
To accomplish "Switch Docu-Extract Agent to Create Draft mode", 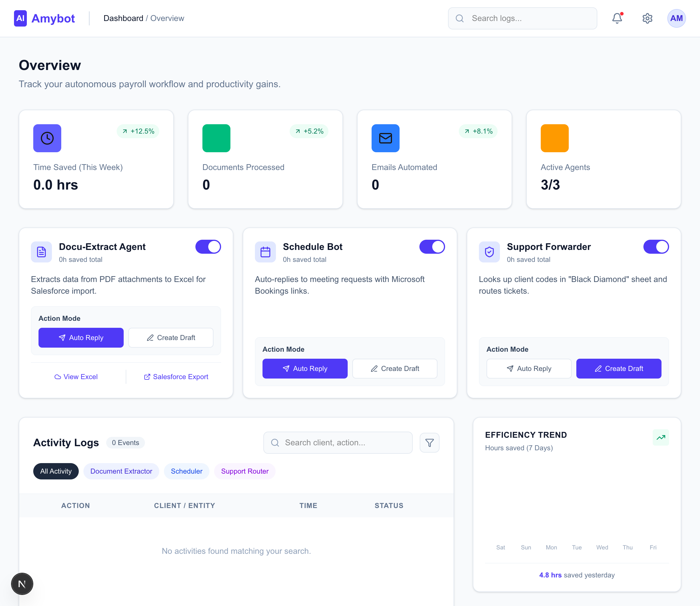I will [x=170, y=337].
